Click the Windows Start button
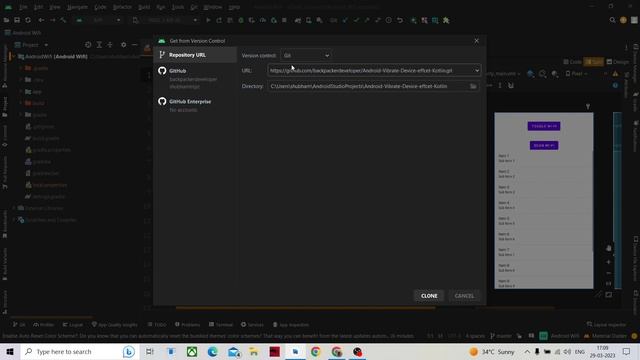 coord(10,351)
